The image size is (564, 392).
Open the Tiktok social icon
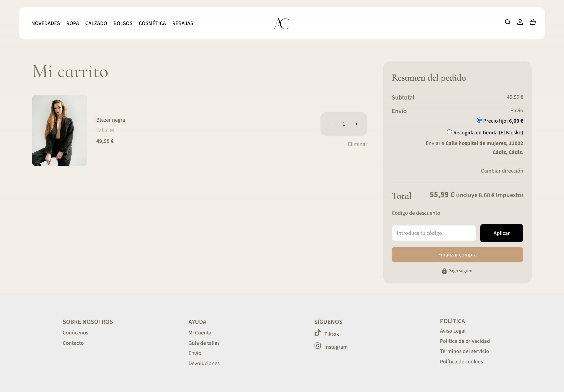point(317,333)
